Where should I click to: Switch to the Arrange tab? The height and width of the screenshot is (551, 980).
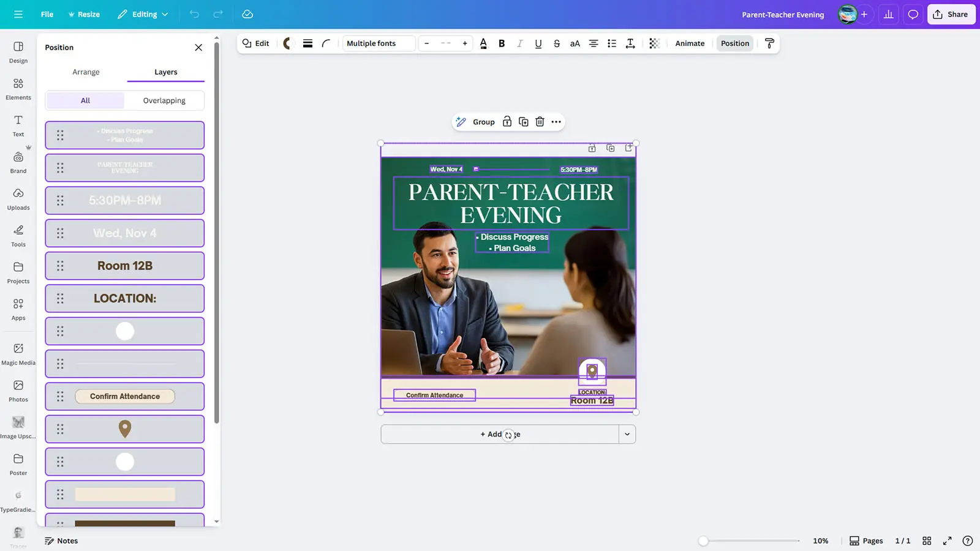[86, 72]
